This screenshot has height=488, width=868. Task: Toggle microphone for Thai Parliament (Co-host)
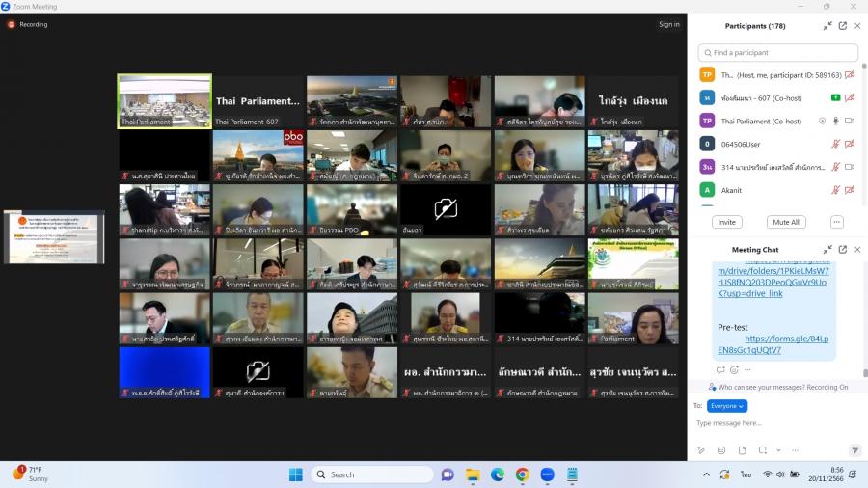pyautogui.click(x=835, y=121)
